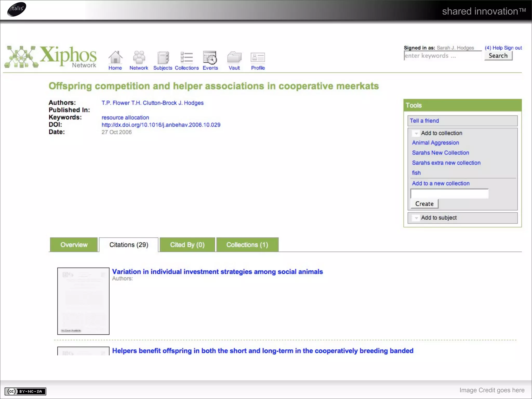Open the Network people icon
532x399 pixels.
click(139, 57)
